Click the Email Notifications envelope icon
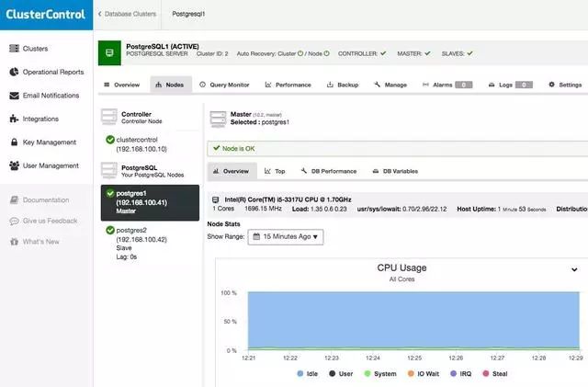The image size is (588, 387). [15, 96]
